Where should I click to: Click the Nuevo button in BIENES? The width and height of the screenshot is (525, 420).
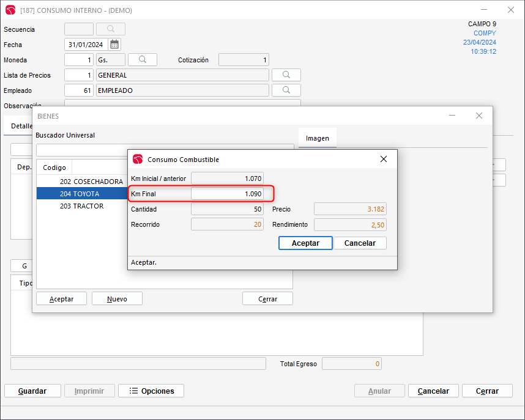tap(117, 299)
